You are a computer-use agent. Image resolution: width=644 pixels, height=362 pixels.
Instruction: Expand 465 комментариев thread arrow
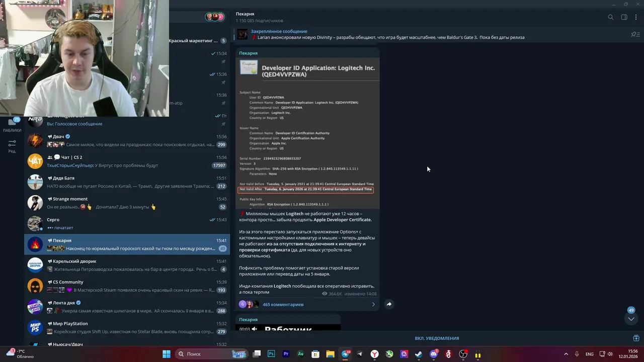coord(373,304)
